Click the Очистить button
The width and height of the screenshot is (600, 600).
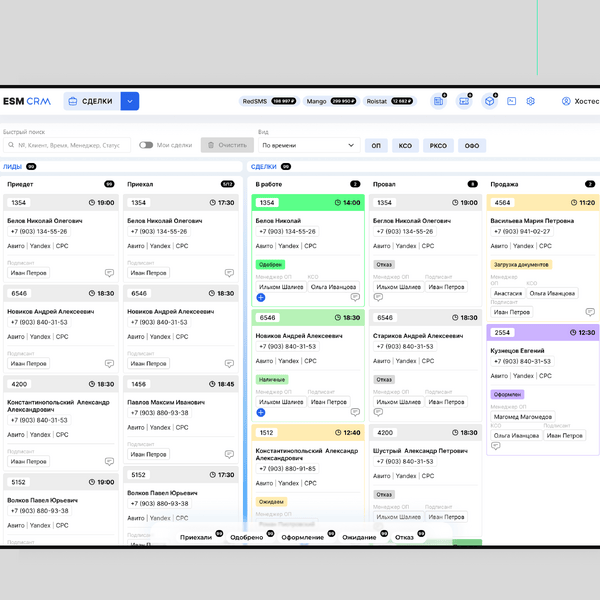pyautogui.click(x=227, y=145)
